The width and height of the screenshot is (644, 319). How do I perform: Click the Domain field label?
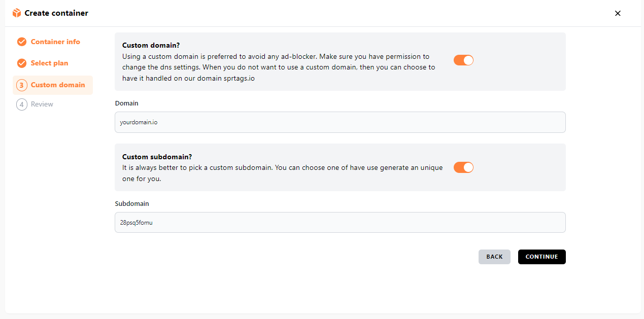pyautogui.click(x=127, y=103)
